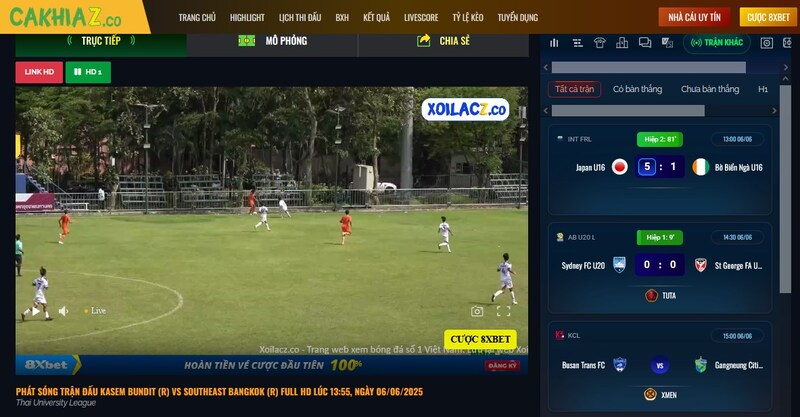The image size is (800, 417).
Task: Click the yellow Cược 8XBET video overlay
Action: point(480,339)
